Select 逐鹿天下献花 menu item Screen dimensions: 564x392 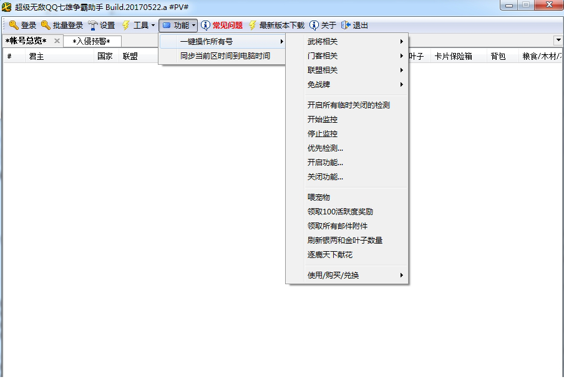point(347,255)
